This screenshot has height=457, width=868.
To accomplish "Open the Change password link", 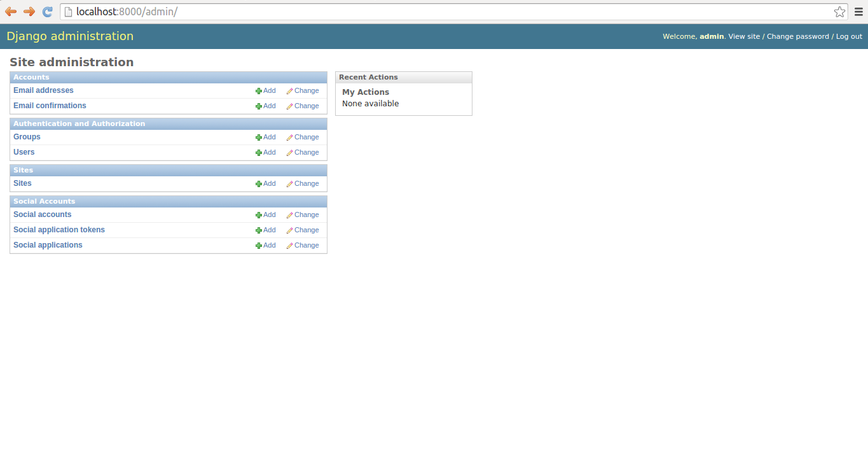I will tap(798, 36).
